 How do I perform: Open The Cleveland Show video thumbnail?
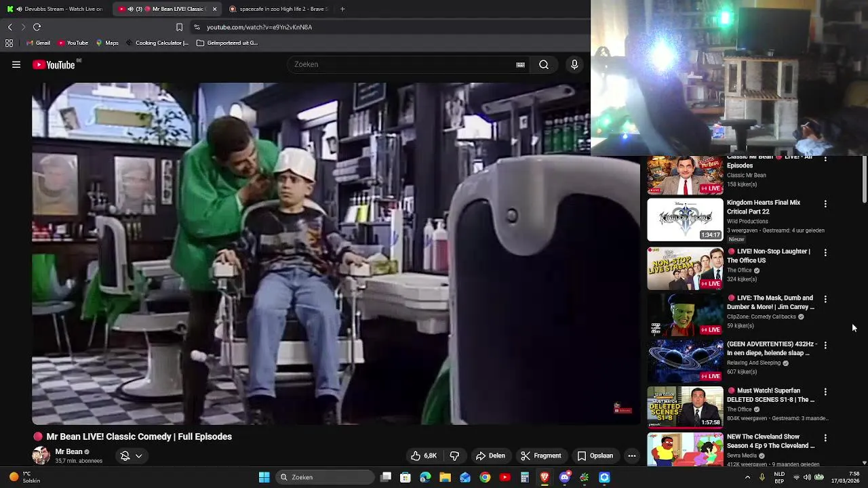tap(685, 450)
